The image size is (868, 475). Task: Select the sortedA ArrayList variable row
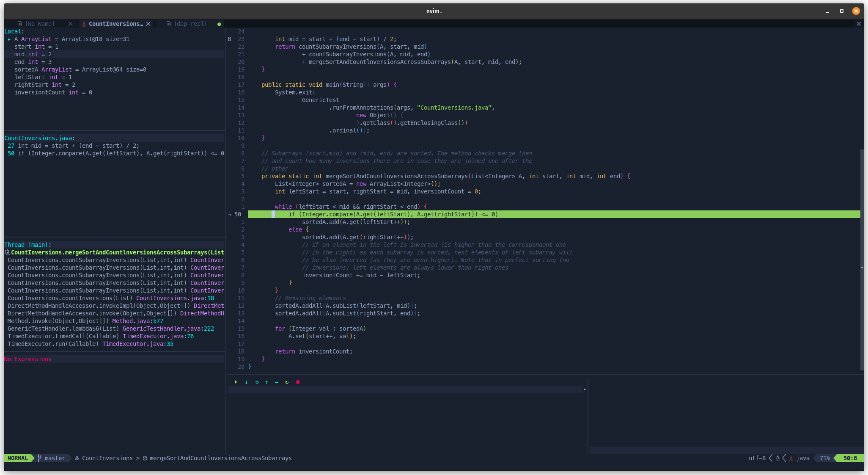(x=80, y=69)
